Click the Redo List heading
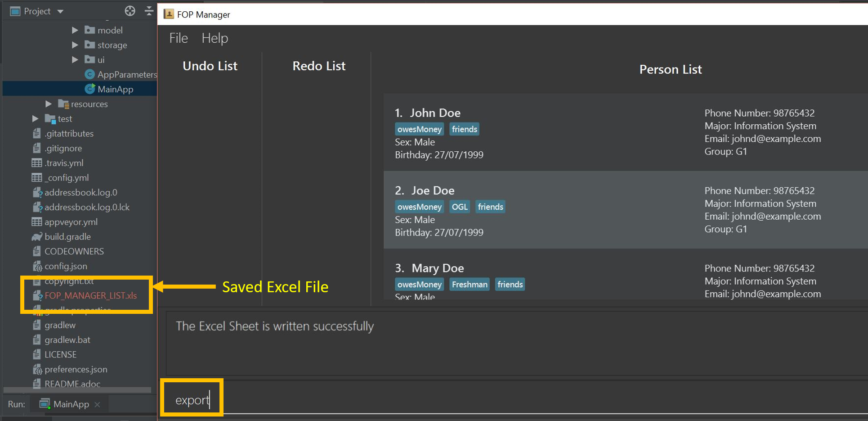The height and width of the screenshot is (421, 868). pyautogui.click(x=319, y=66)
